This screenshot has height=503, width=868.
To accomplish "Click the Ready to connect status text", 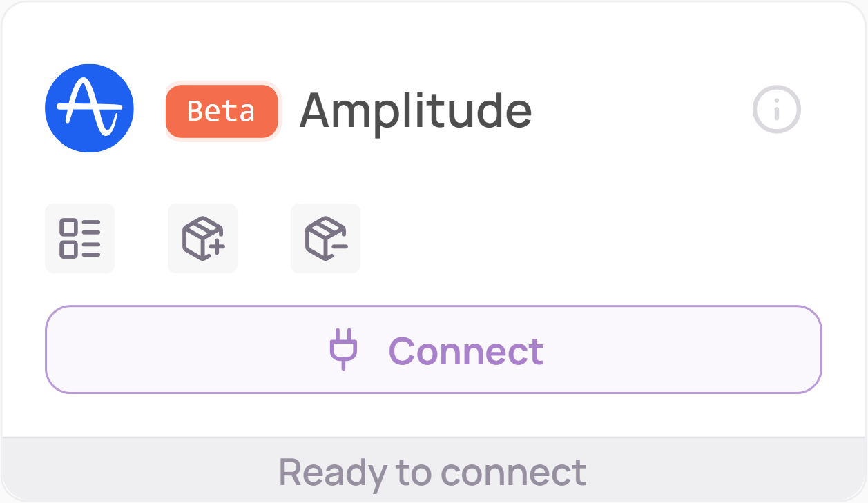I will [433, 472].
